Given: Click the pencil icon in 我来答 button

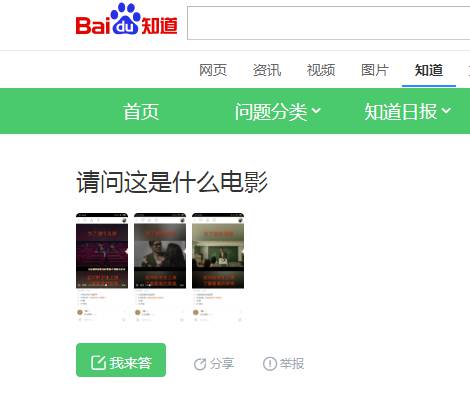Looking at the screenshot, I should pyautogui.click(x=98, y=362).
